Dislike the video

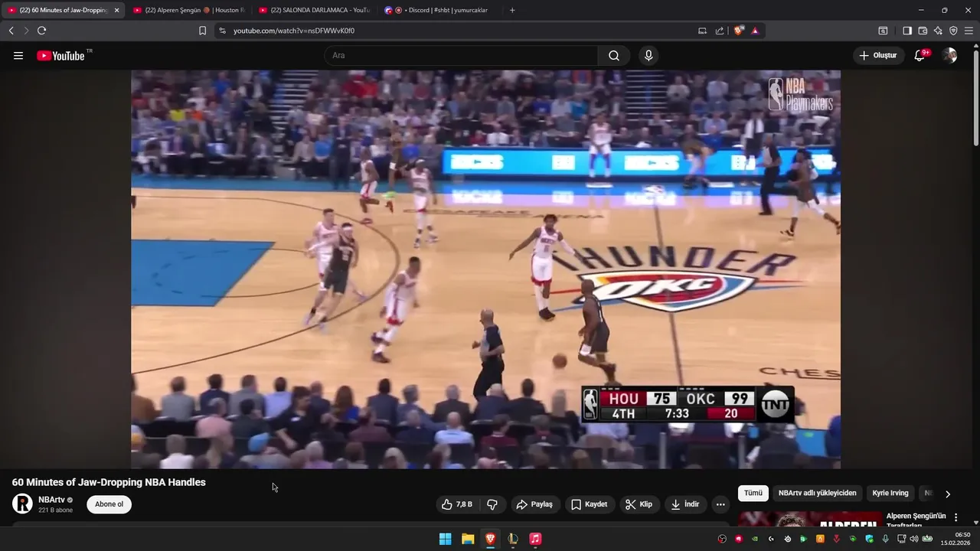click(492, 504)
